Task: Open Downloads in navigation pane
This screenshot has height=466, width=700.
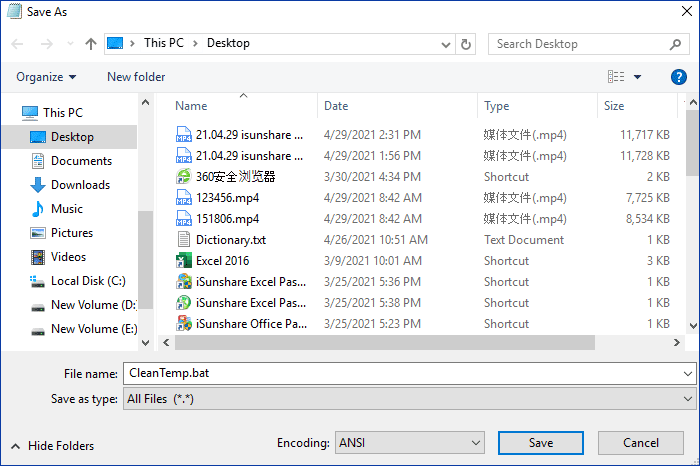Action: tap(70, 185)
